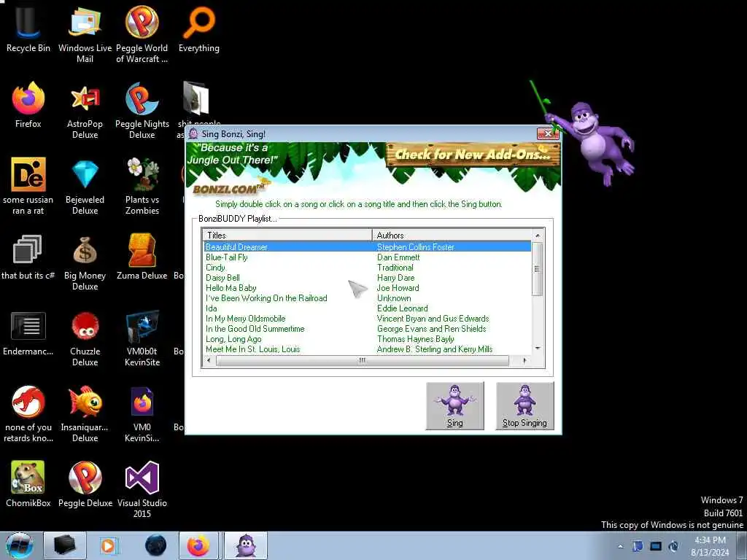Select Plants vs Zombies desktop icon
The image size is (747, 560).
pyautogui.click(x=142, y=186)
